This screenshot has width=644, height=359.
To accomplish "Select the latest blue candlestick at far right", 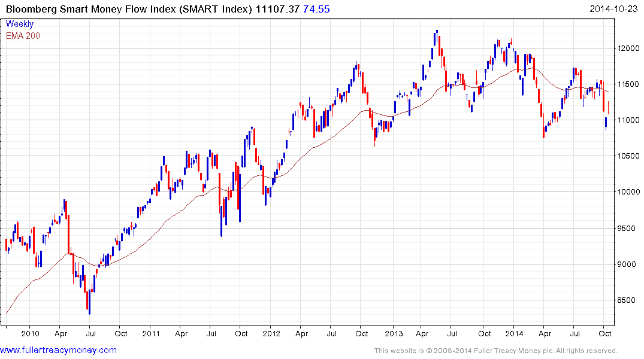I will (606, 123).
